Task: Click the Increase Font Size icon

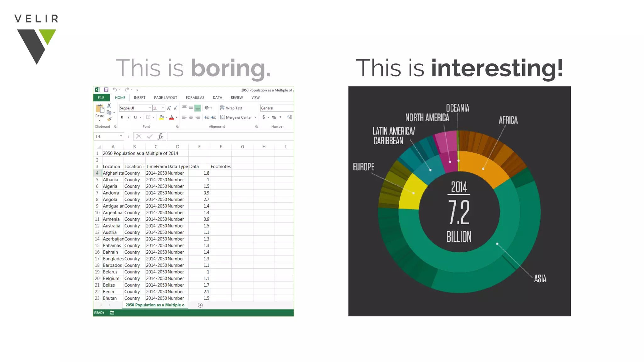Action: coord(169,108)
